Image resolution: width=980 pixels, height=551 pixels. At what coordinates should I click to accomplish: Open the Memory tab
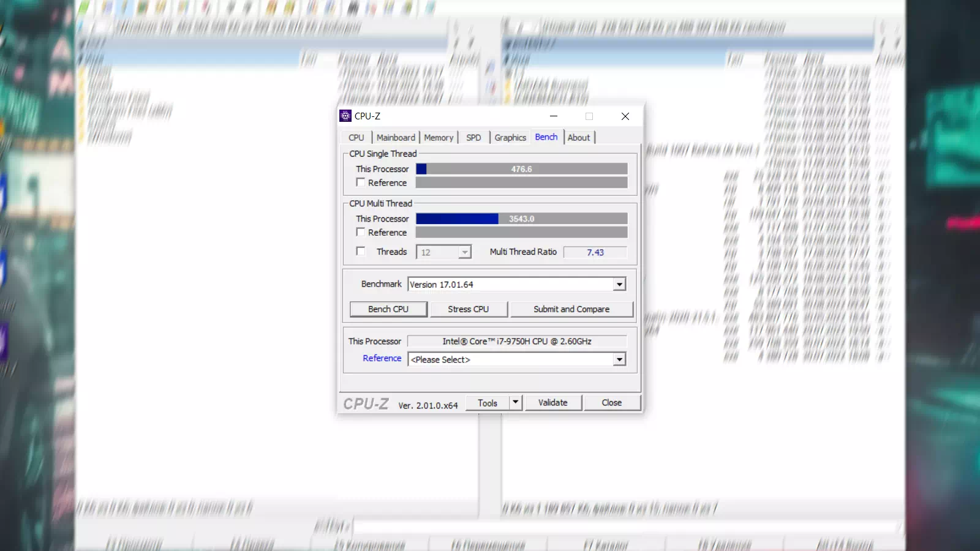coord(439,138)
